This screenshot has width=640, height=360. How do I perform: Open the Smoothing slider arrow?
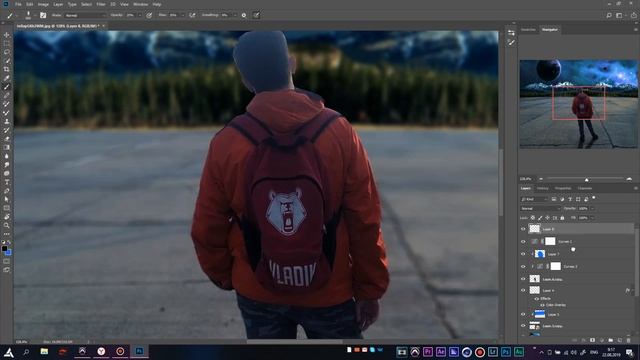[x=235, y=15]
